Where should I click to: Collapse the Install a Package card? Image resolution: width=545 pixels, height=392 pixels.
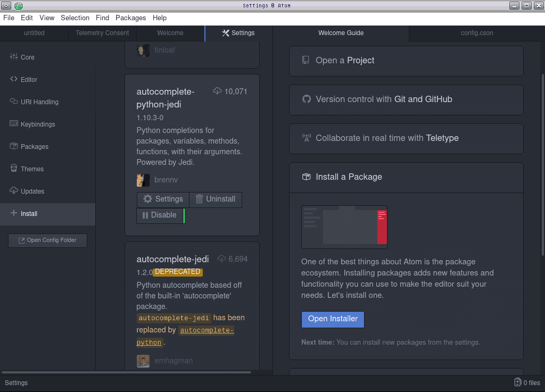[406, 178]
